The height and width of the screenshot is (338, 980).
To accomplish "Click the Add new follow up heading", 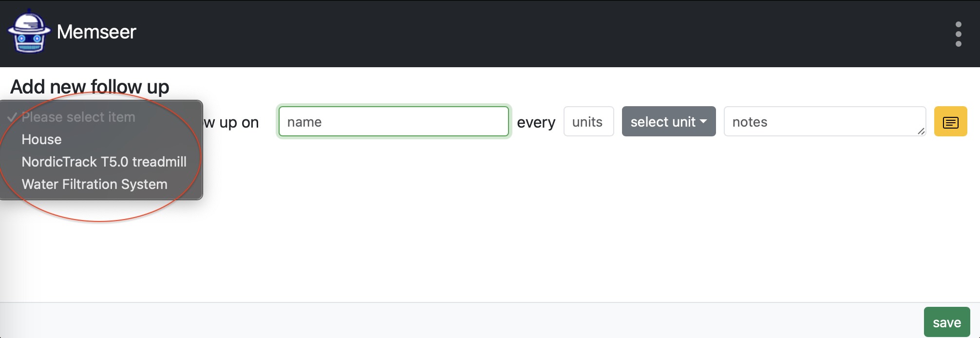I will coord(90,87).
